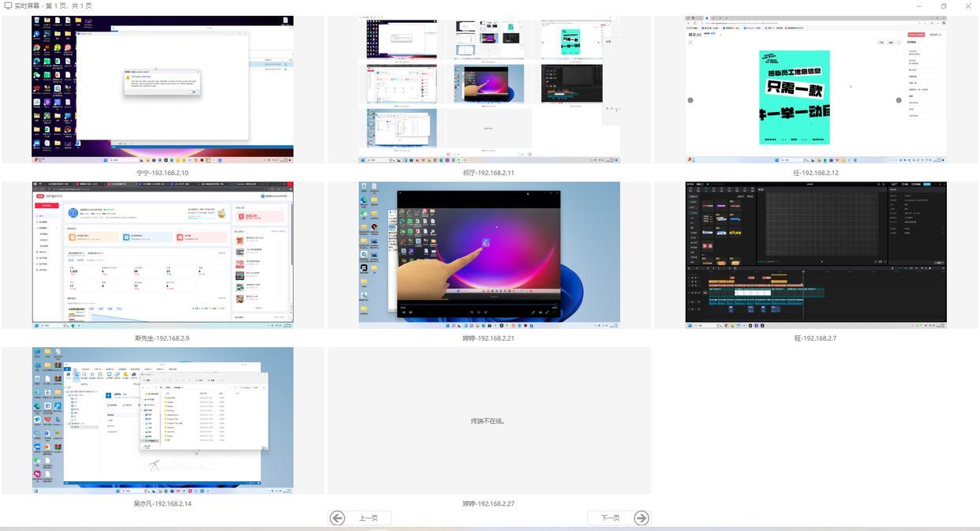The height and width of the screenshot is (531, 980).
Task: Open 任 192.168.2.12 screen thumbnail
Action: coord(816,89)
